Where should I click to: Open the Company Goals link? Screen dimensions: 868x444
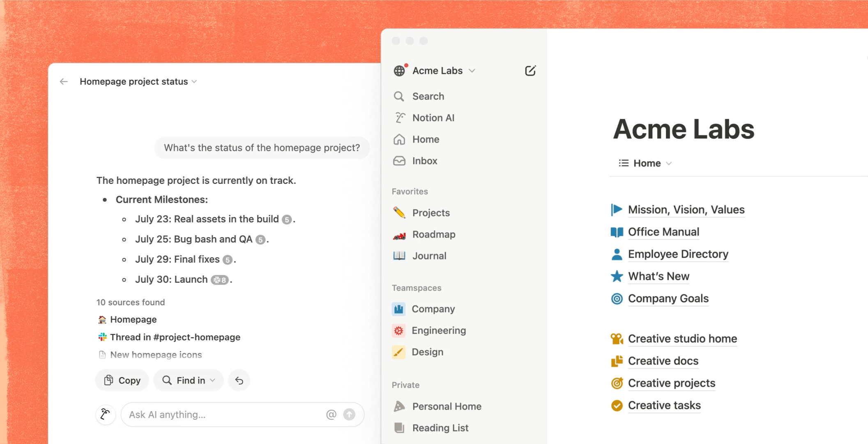668,298
